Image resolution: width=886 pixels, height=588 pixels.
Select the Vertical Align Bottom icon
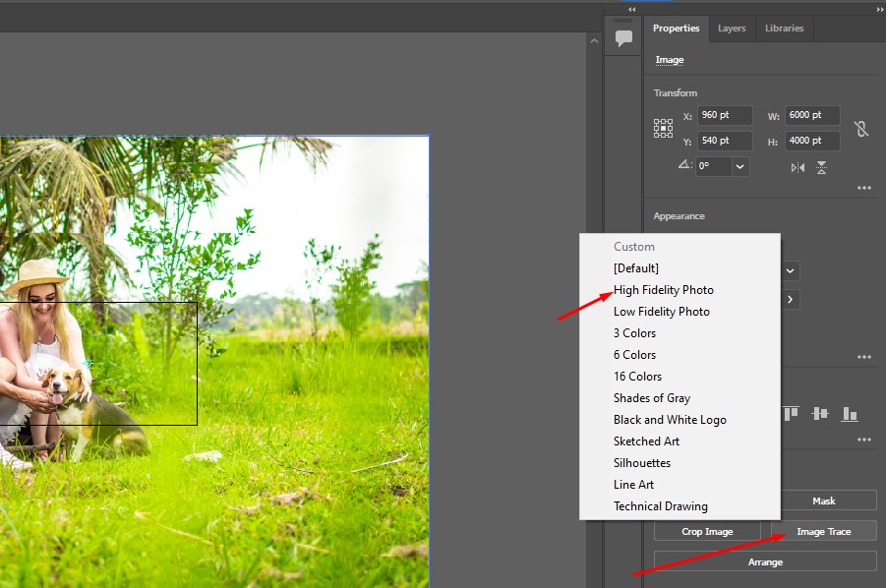click(850, 413)
